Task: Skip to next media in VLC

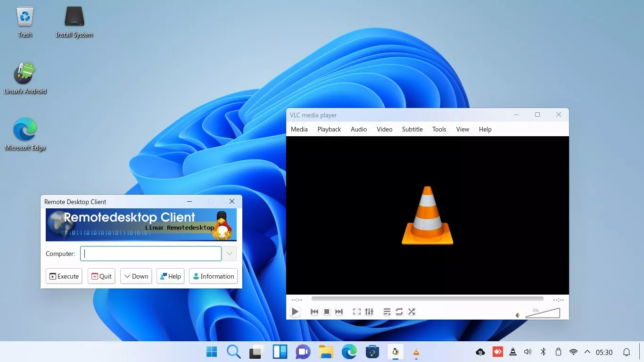Action: coord(339,312)
